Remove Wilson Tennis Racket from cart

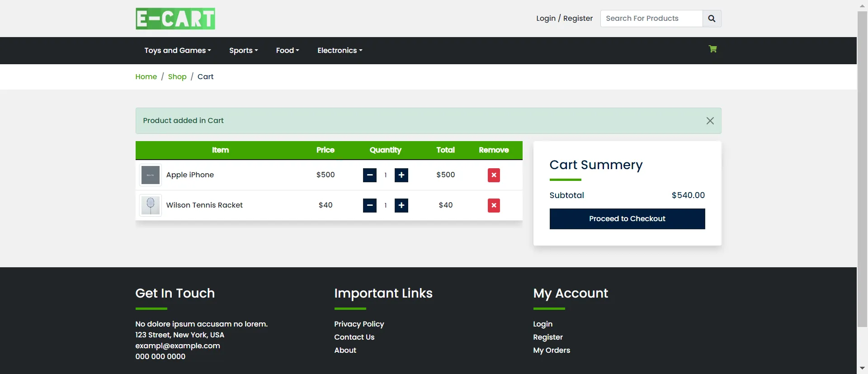(494, 205)
